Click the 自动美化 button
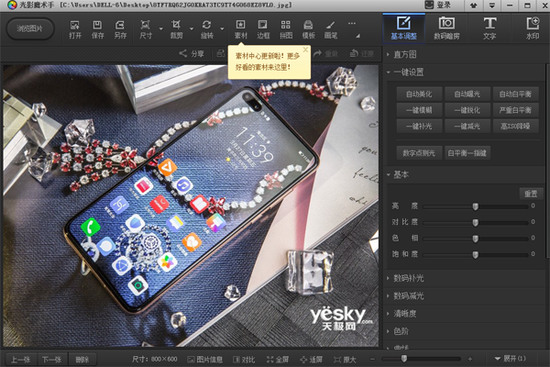This screenshot has width=550, height=367. point(419,94)
